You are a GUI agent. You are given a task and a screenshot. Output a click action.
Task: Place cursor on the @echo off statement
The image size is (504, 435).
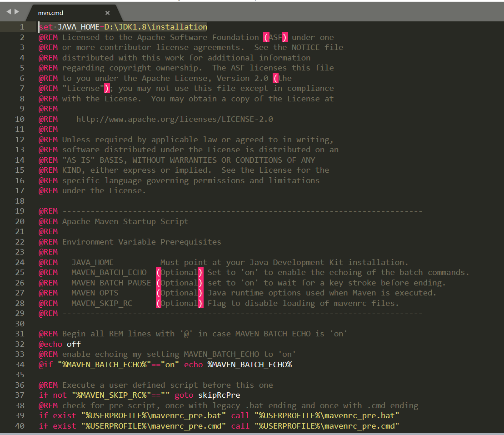(59, 344)
